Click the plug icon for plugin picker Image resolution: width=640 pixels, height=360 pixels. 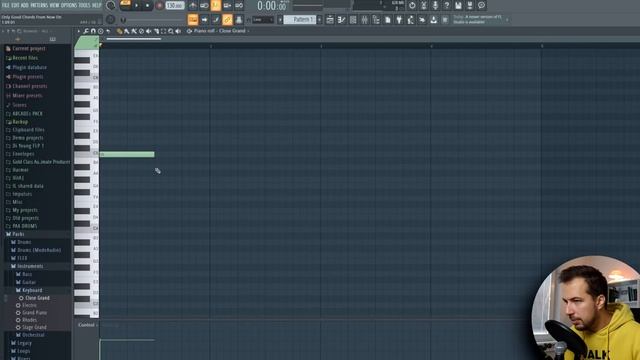click(399, 20)
